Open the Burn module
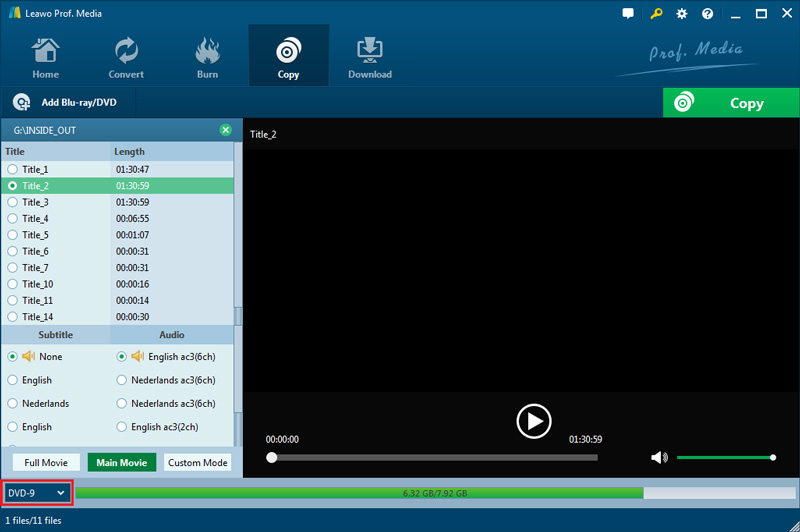800x532 pixels. point(207,58)
